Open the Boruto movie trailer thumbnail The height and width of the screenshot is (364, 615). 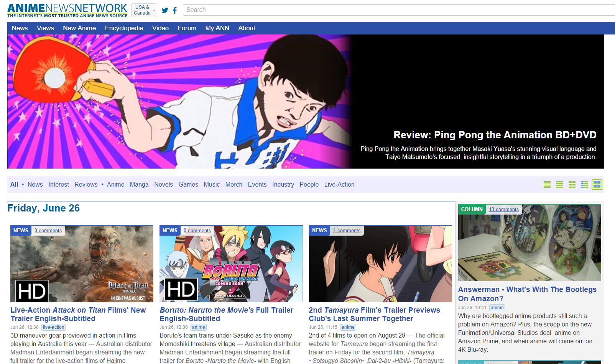(231, 264)
